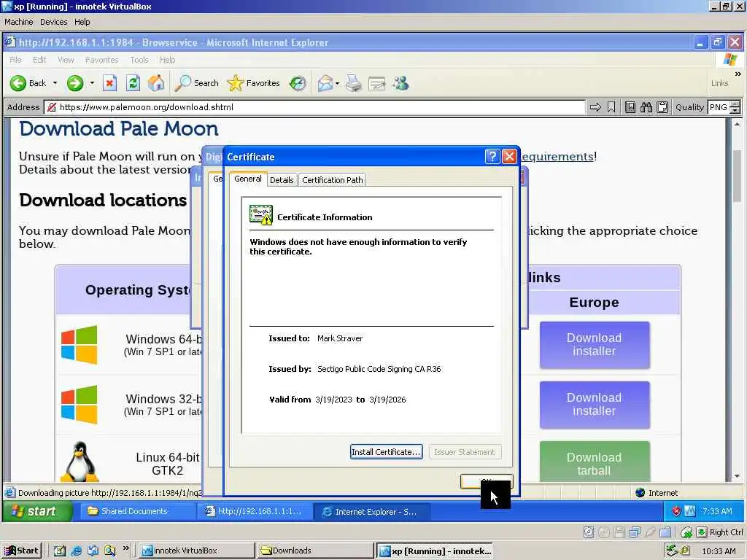Click the host Start button
Screen dimensions: 747x560
[21, 551]
